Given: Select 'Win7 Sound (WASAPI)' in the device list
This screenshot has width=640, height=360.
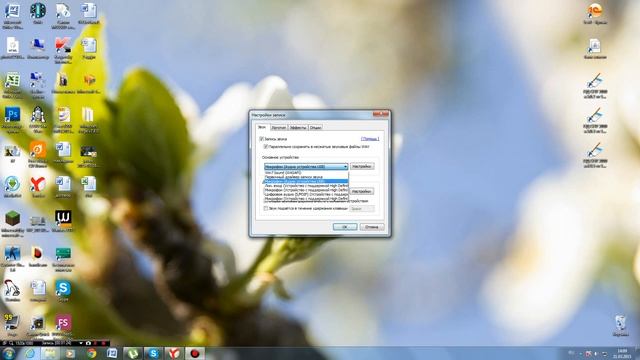Looking at the screenshot, I should [306, 173].
